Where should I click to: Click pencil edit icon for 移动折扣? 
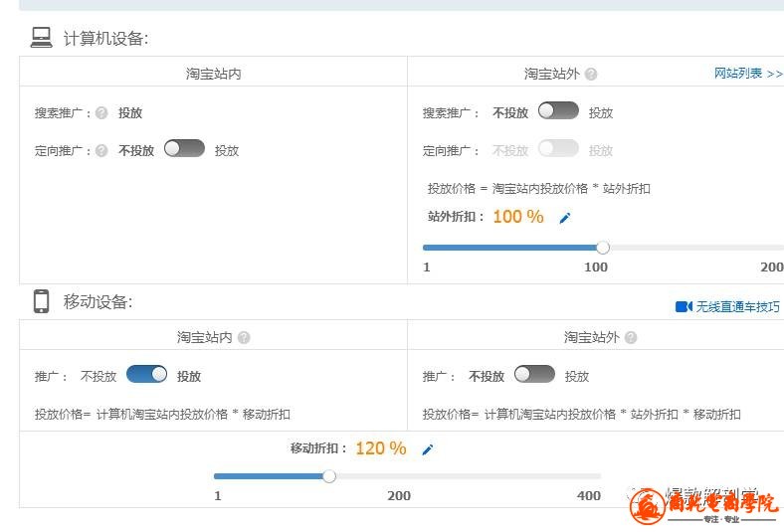coord(428,449)
